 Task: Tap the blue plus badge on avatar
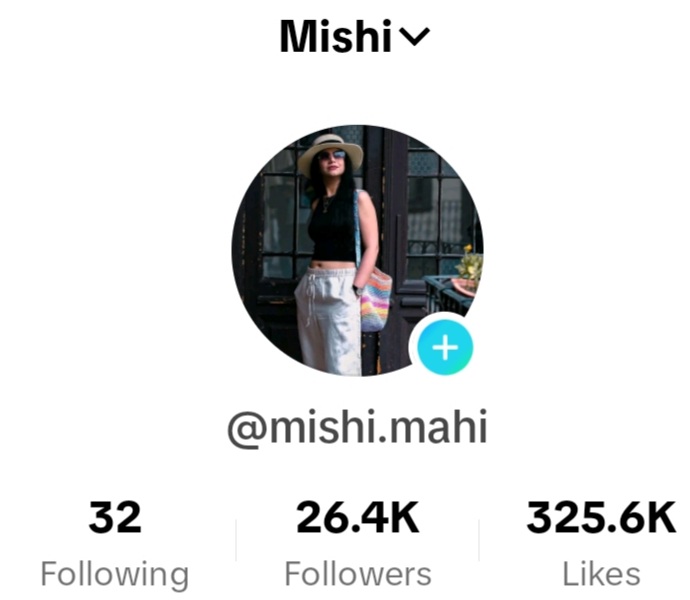pyautogui.click(x=445, y=348)
